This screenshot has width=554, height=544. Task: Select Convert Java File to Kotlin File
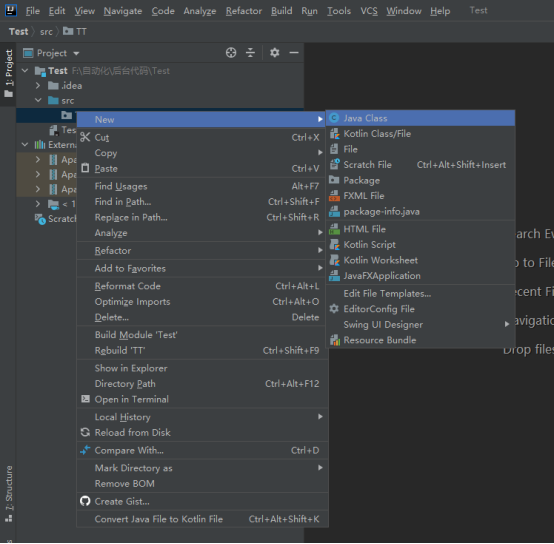(202, 519)
